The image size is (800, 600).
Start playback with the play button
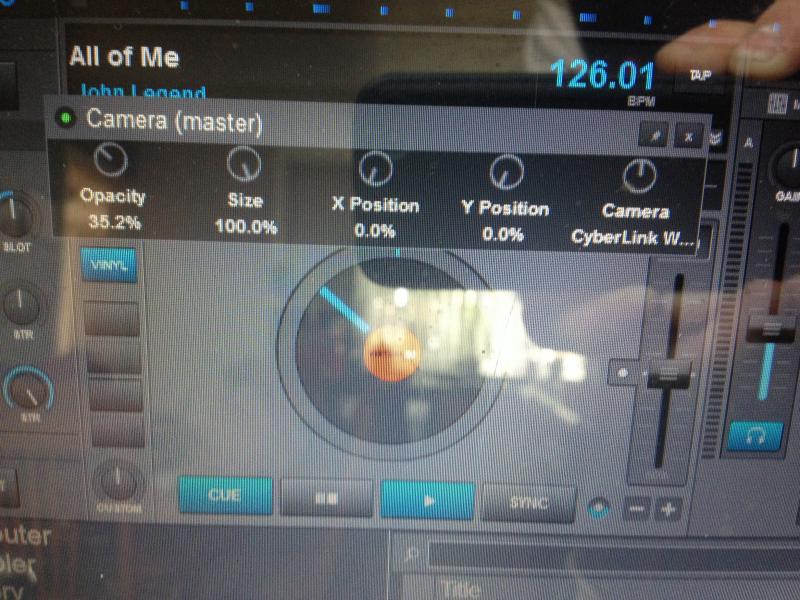(x=428, y=501)
